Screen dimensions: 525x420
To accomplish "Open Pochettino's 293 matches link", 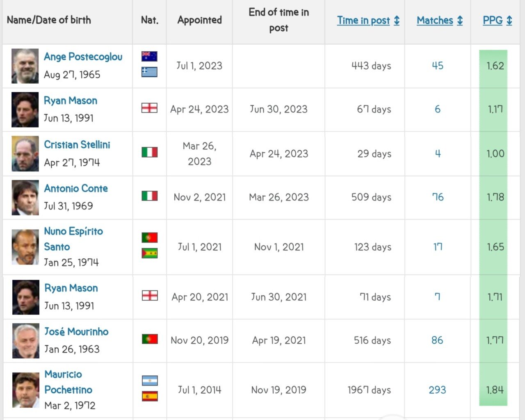I will (x=437, y=390).
